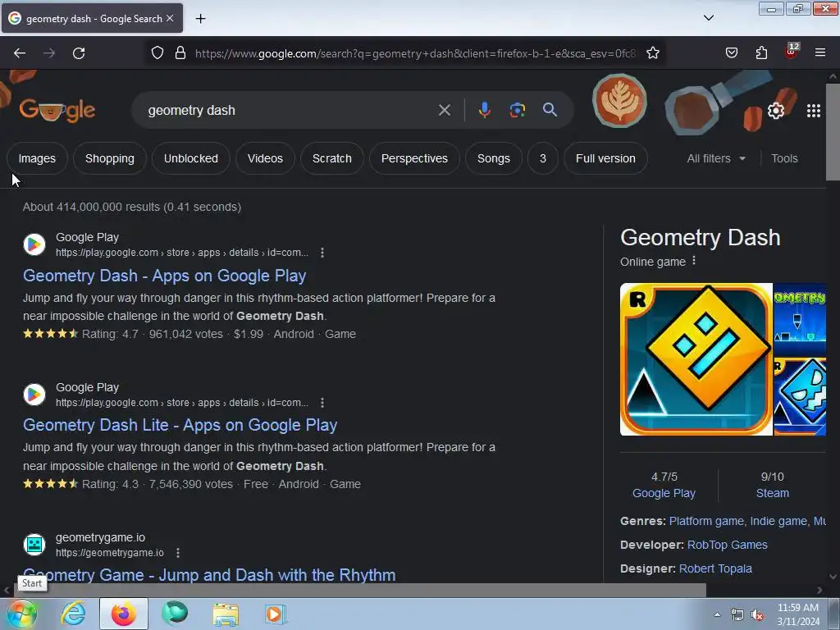Save page to Pocket
The width and height of the screenshot is (840, 630).
(731, 53)
